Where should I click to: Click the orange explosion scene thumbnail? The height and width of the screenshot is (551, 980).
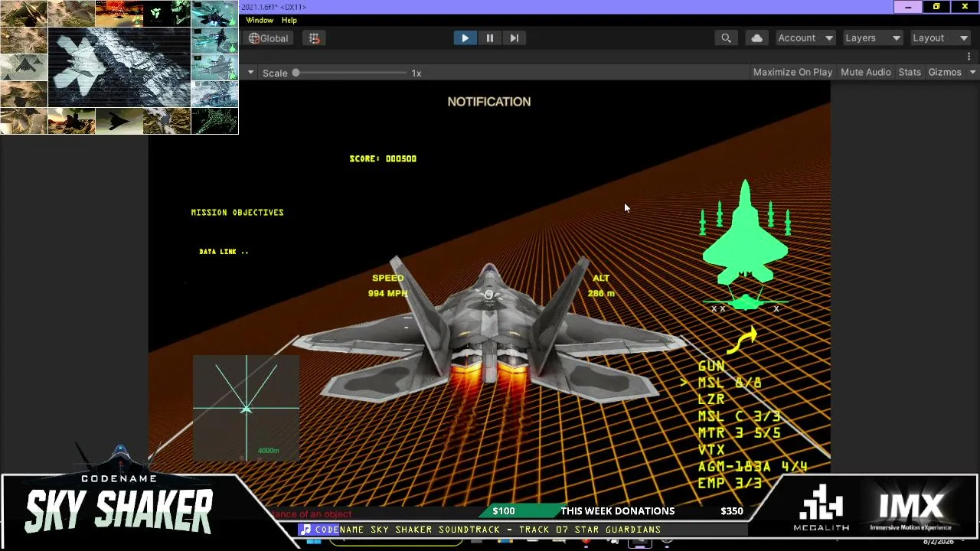[119, 14]
